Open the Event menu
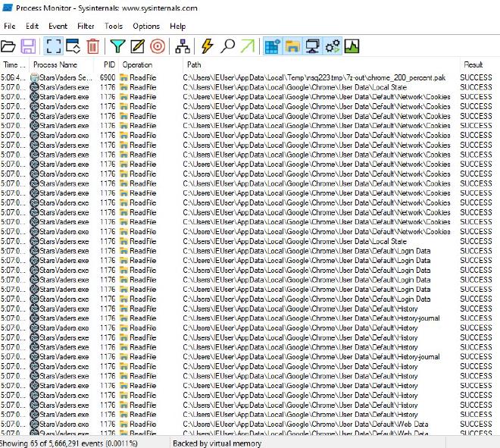 [58, 26]
